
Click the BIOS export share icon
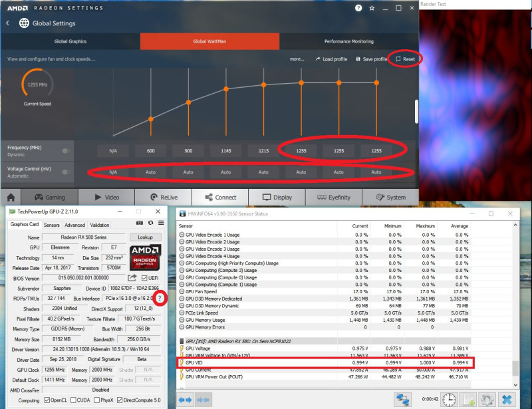pos(132,278)
